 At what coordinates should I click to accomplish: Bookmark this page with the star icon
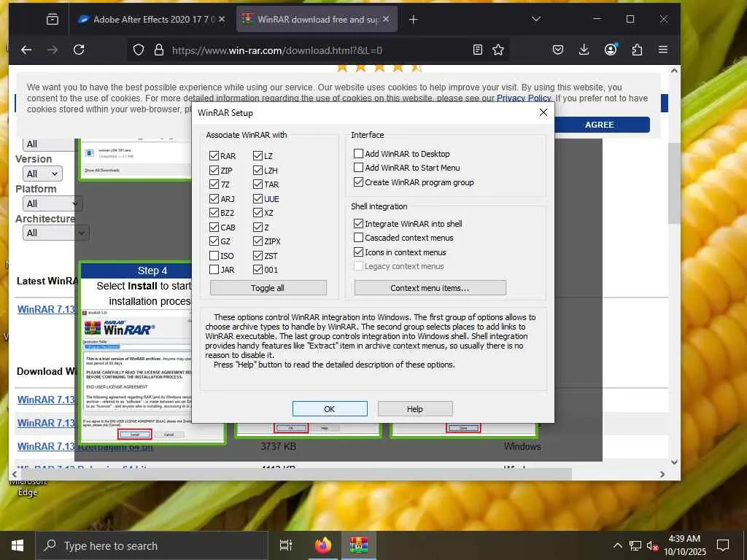coord(498,50)
